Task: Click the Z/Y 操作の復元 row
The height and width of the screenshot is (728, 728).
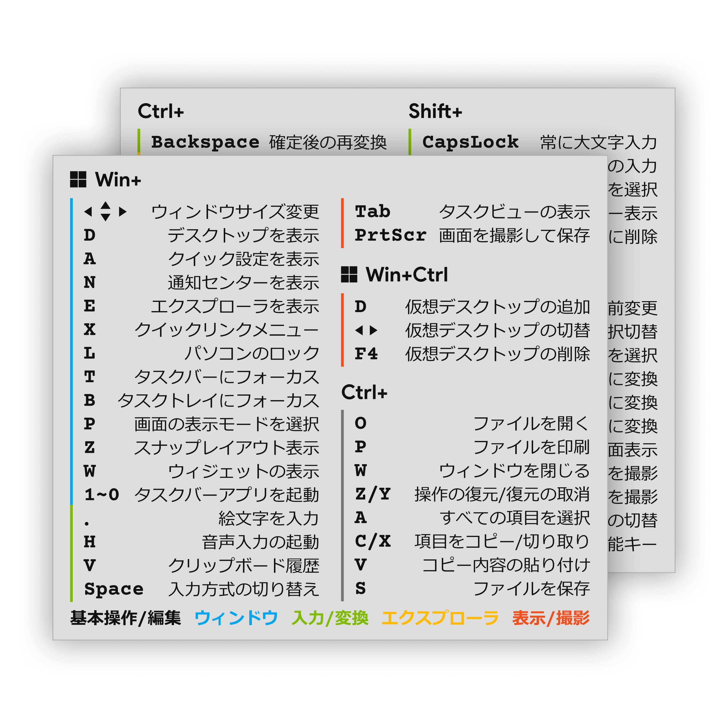Action: [472, 494]
